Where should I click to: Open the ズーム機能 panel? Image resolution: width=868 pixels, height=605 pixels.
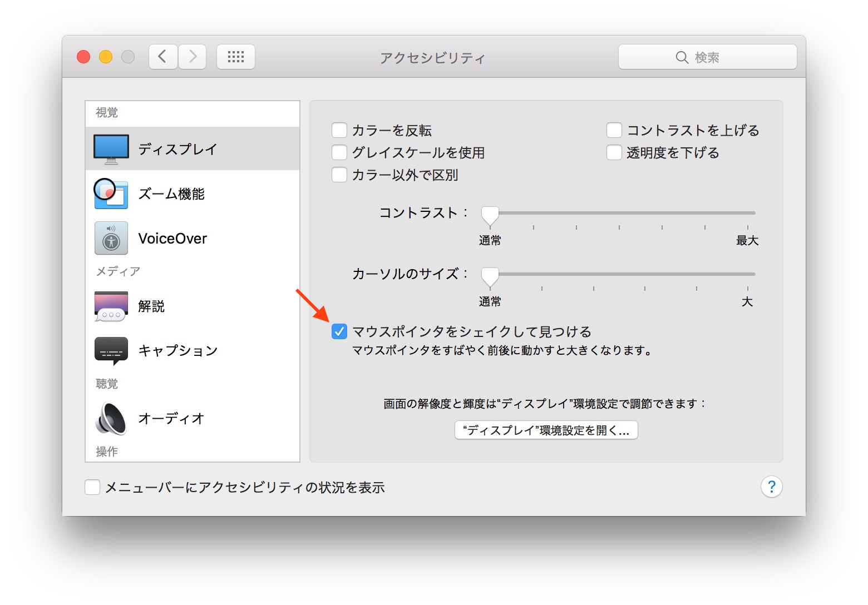(x=111, y=194)
